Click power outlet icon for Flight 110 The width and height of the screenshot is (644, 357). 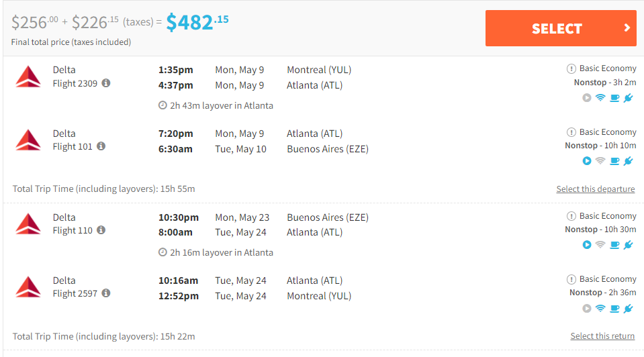point(629,245)
